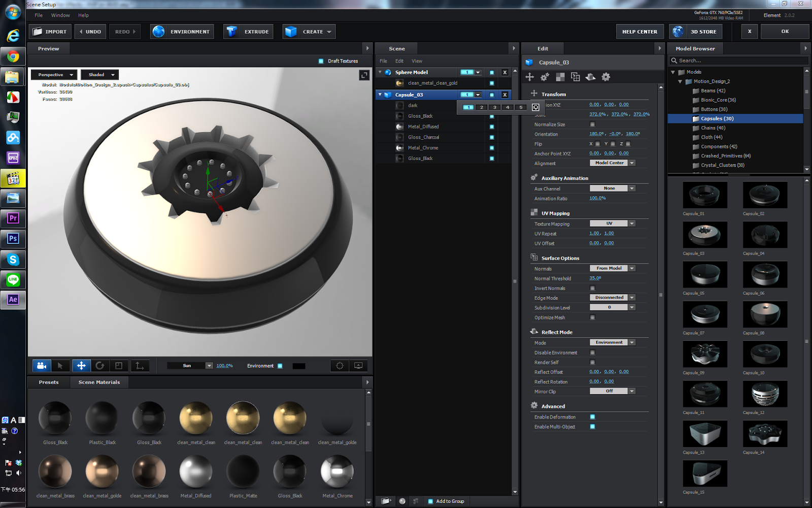Enable the Normalize Size checkbox
Image resolution: width=812 pixels, height=508 pixels.
[592, 124]
